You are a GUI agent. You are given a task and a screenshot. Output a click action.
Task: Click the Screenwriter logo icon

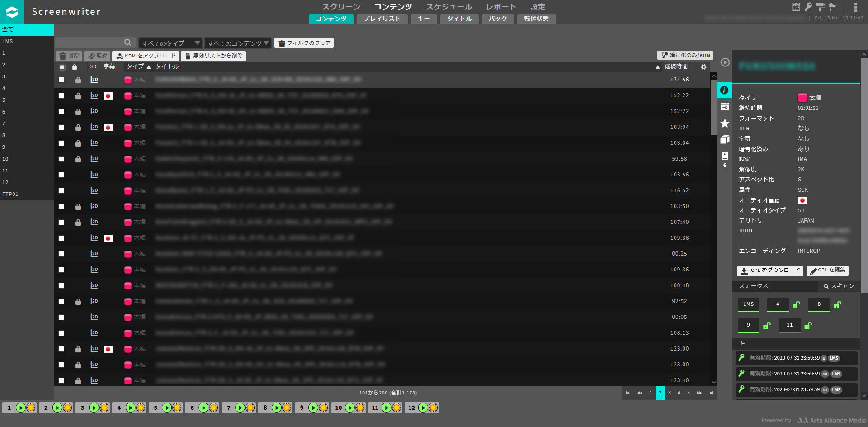click(x=12, y=12)
